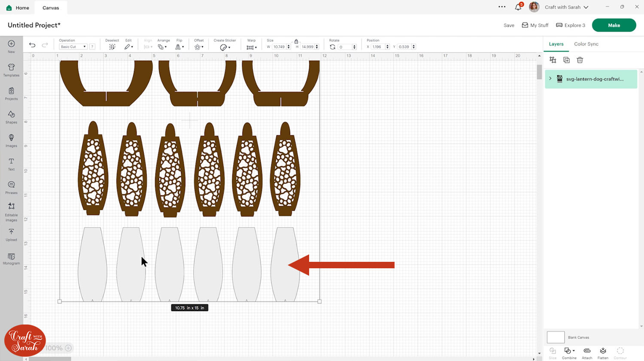This screenshot has height=361, width=644.
Task: Open the Operation Basic Cut dropdown
Action: pyautogui.click(x=73, y=47)
